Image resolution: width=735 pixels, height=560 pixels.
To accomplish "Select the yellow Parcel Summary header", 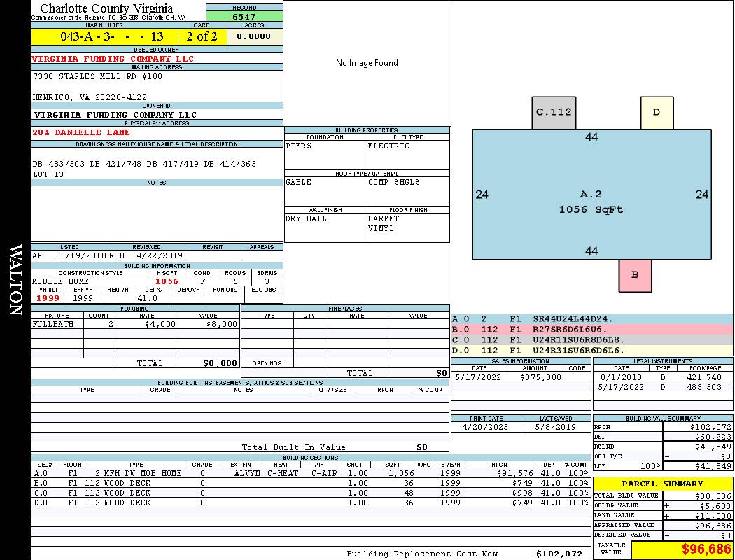I will 662,484.
